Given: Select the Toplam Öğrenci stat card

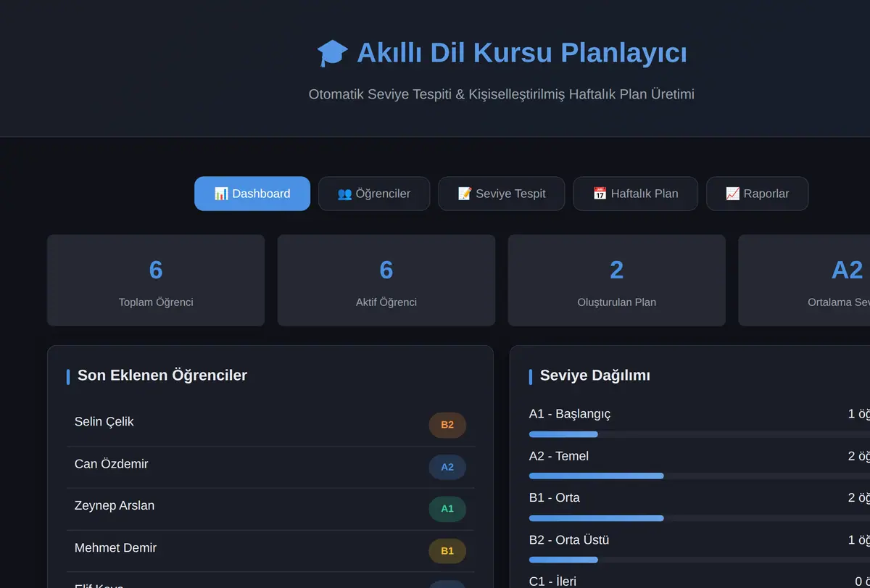Looking at the screenshot, I should click(156, 281).
